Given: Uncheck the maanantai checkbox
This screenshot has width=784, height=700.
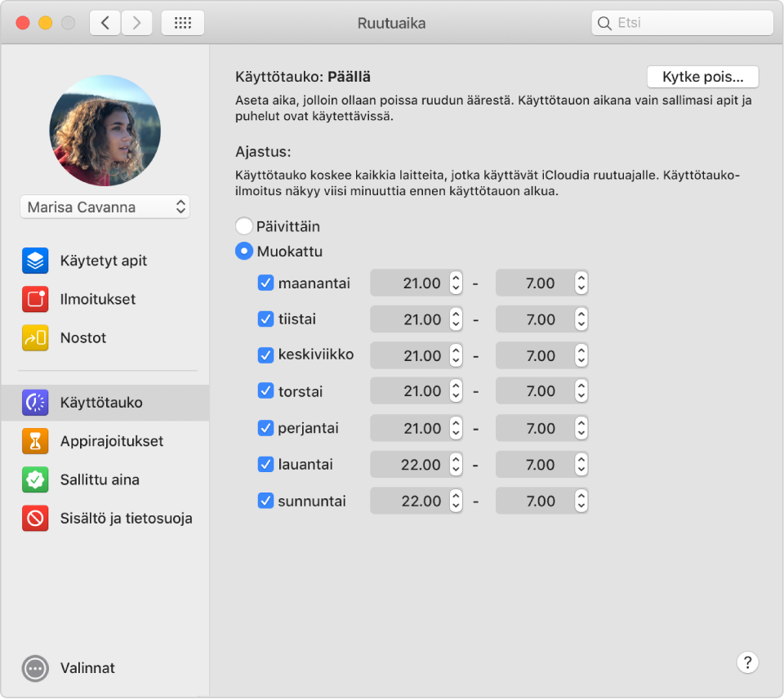Looking at the screenshot, I should pos(265,283).
